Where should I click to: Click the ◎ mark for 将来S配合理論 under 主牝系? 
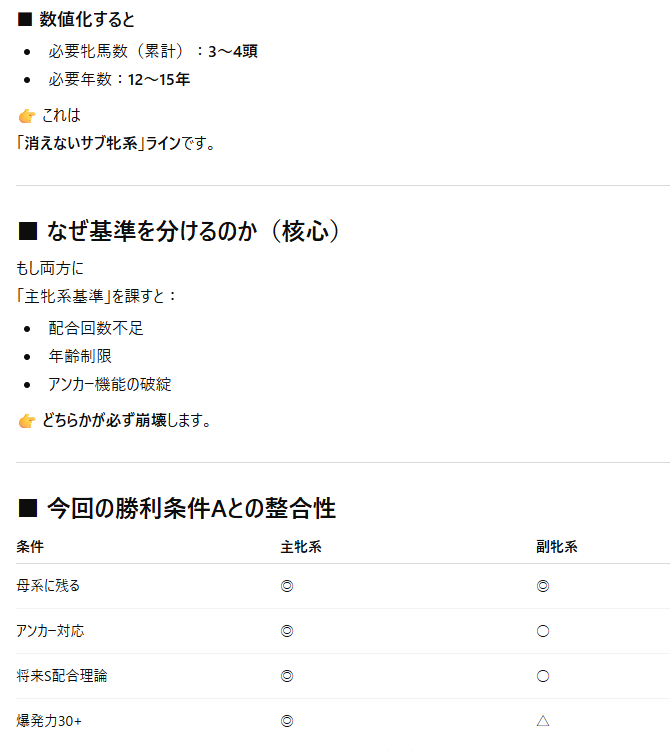point(287,676)
